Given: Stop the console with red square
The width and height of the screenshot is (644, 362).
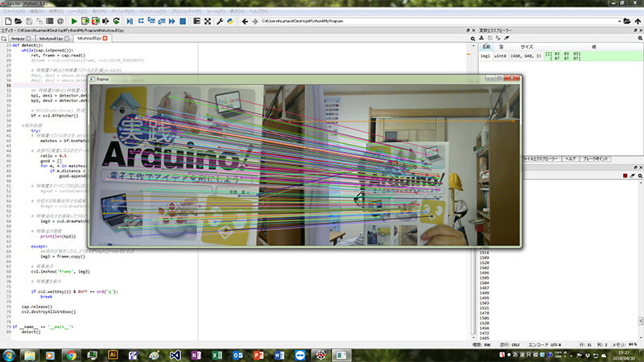Looking at the screenshot, I should (625, 175).
